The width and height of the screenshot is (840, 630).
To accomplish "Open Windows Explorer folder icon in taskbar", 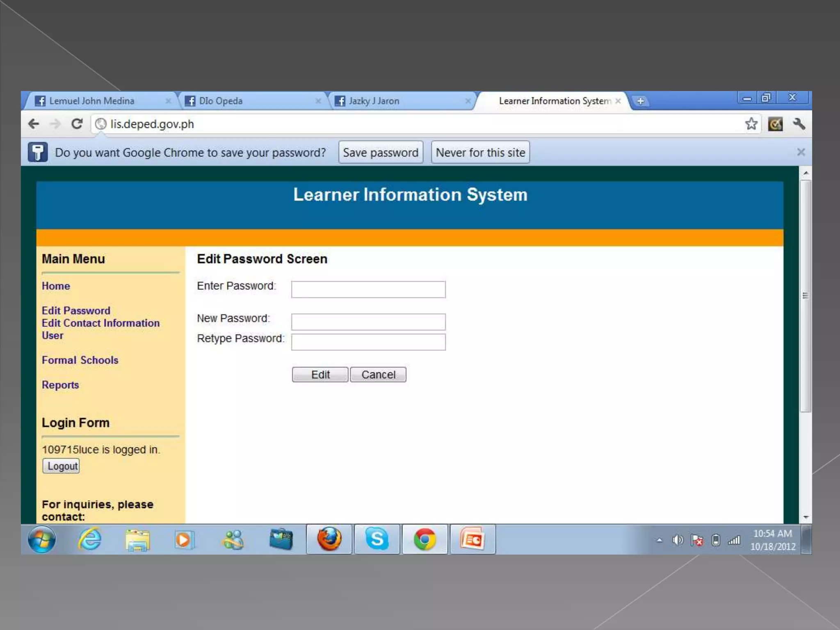I will (137, 540).
